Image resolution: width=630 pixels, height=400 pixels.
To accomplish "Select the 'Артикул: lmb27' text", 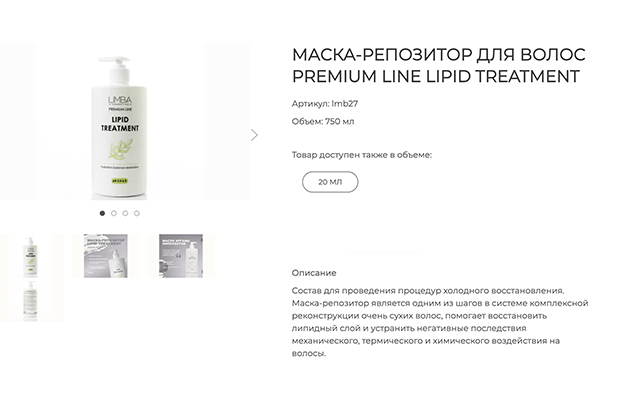I will [x=325, y=104].
